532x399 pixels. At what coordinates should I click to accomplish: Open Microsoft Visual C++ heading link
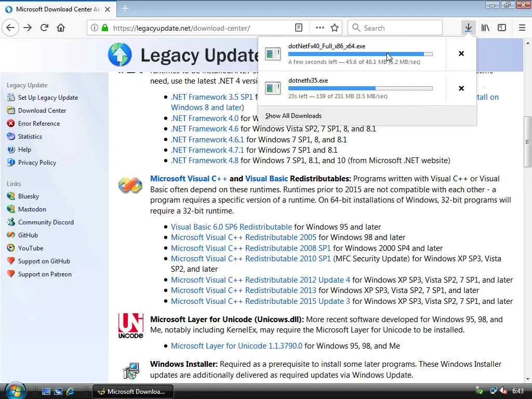tap(188, 179)
